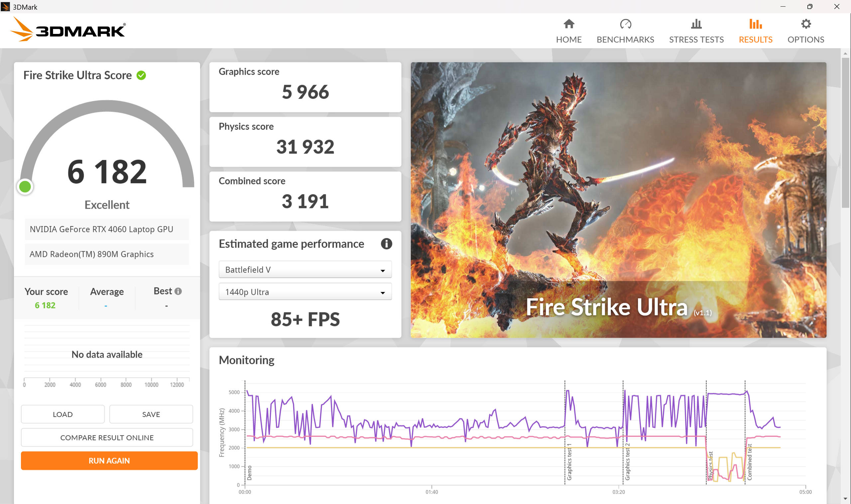Click the vertical scrollbar down arrow

click(845, 499)
